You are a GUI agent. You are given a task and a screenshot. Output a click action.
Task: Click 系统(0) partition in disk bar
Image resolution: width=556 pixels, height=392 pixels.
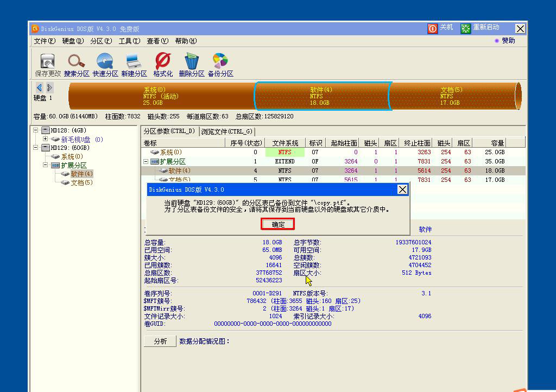(x=161, y=97)
